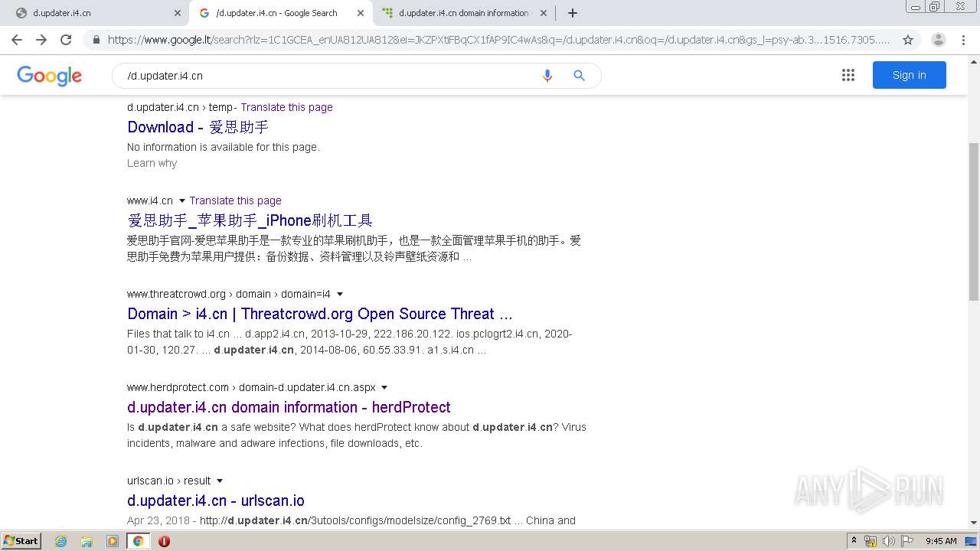Click scrollbar down arrow
Image resolution: width=980 pixels, height=551 pixels.
pos(973,523)
